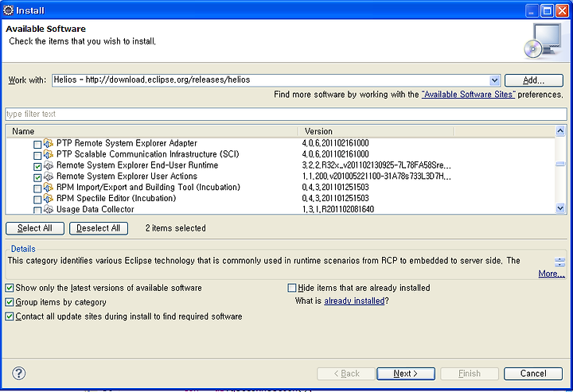Select Remote System Explorer End-User Runtime row text
Viewport: 573px width, 392px height.
click(137, 165)
